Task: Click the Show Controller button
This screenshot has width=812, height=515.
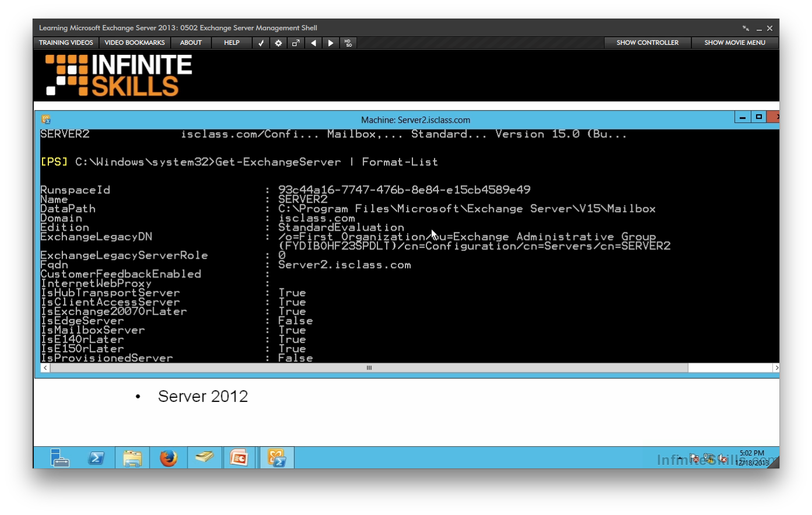Action: coord(647,43)
